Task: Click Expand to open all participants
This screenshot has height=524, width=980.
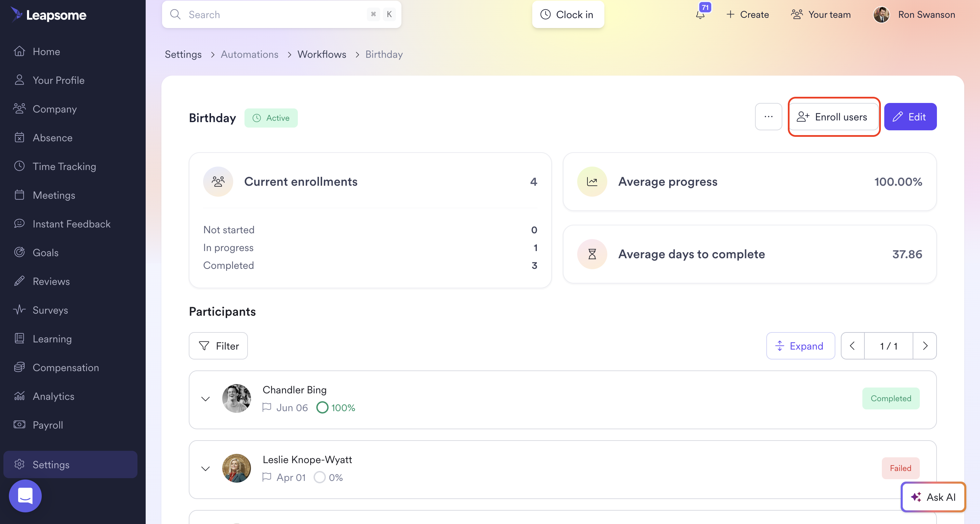Action: coord(800,346)
